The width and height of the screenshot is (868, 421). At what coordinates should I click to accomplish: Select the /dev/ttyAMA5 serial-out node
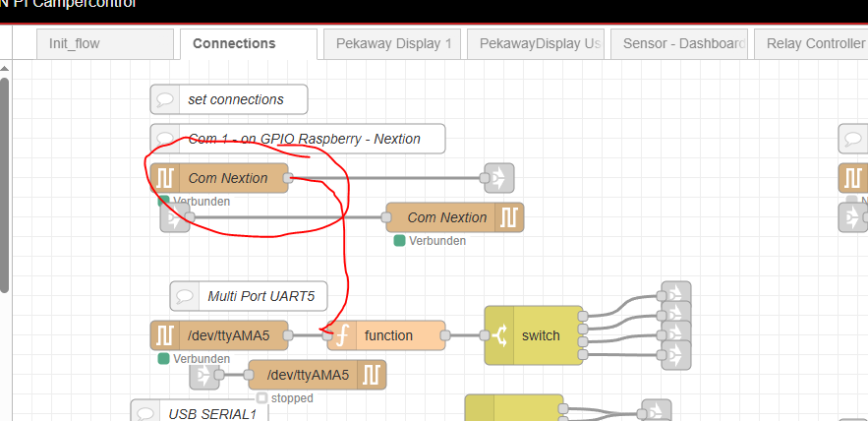point(318,375)
